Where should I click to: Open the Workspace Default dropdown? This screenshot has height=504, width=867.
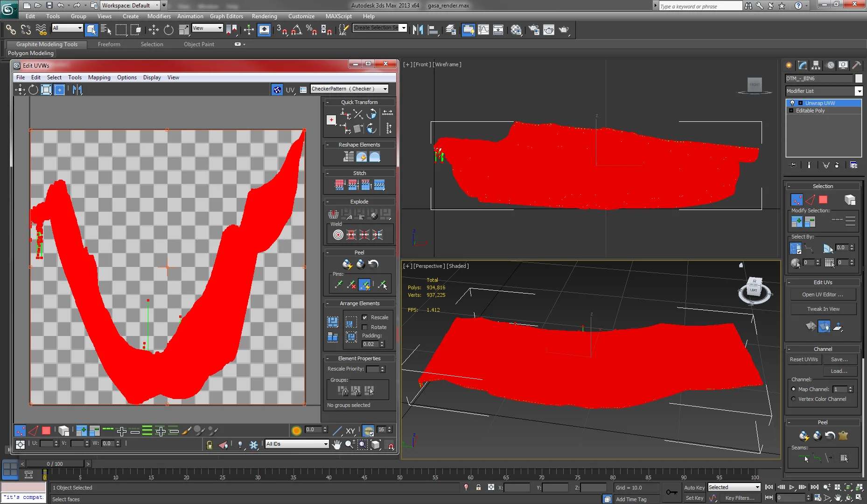pyautogui.click(x=130, y=6)
